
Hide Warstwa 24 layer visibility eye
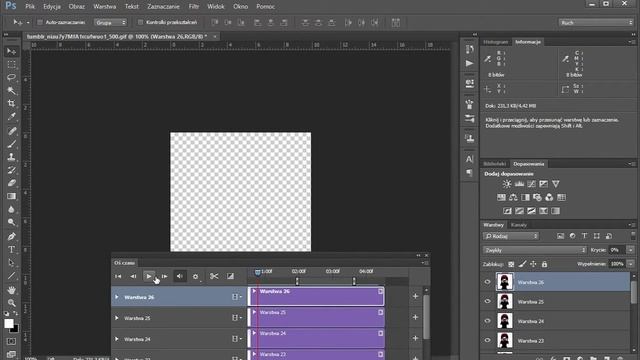tap(487, 321)
